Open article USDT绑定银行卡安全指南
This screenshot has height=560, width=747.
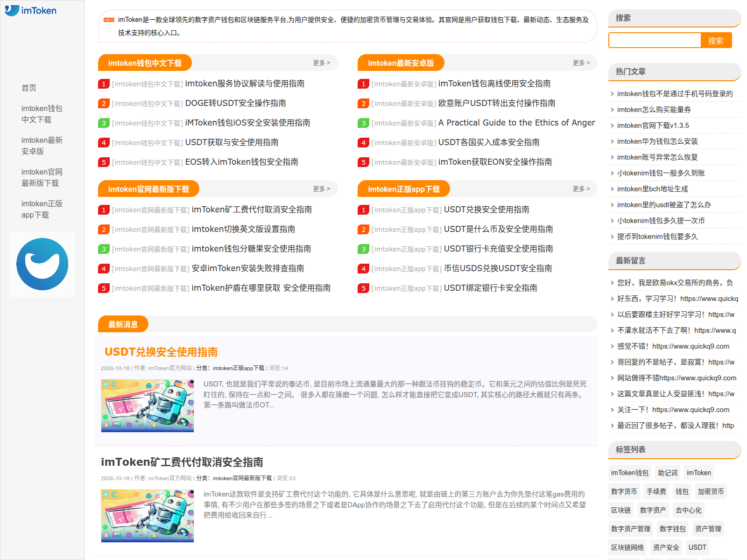pos(491,288)
